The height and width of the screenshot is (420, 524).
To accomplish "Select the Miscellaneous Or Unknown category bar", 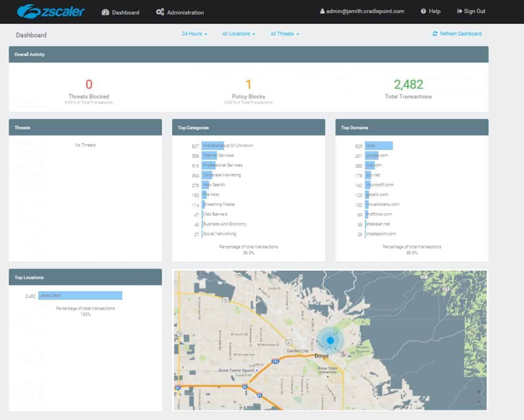I will [x=213, y=146].
